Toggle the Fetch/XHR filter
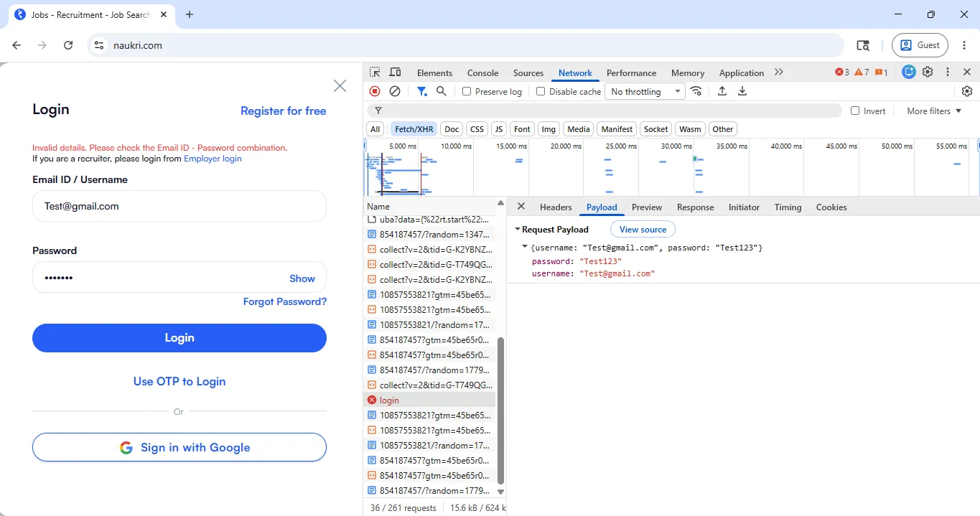The height and width of the screenshot is (516, 980). (414, 129)
